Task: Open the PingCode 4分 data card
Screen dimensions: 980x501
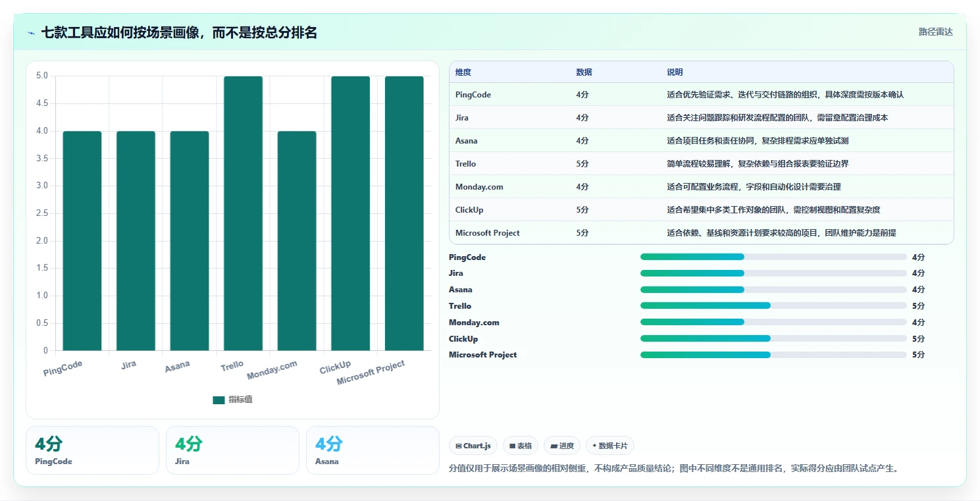Action: [92, 450]
